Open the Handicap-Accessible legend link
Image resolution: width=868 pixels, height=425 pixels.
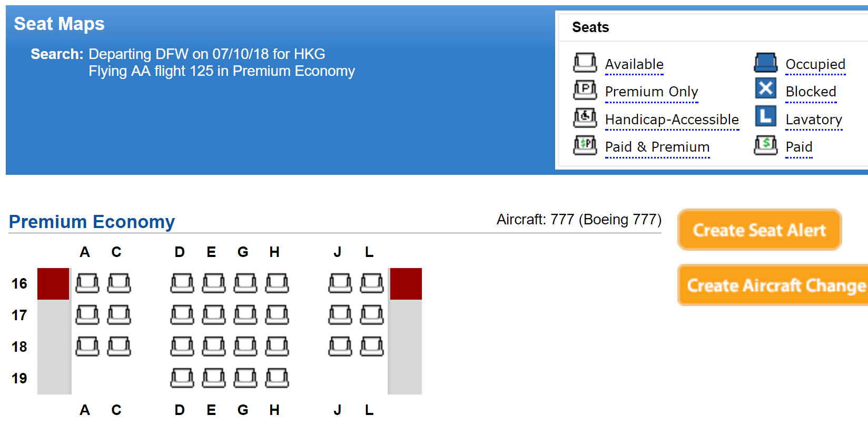[x=672, y=120]
